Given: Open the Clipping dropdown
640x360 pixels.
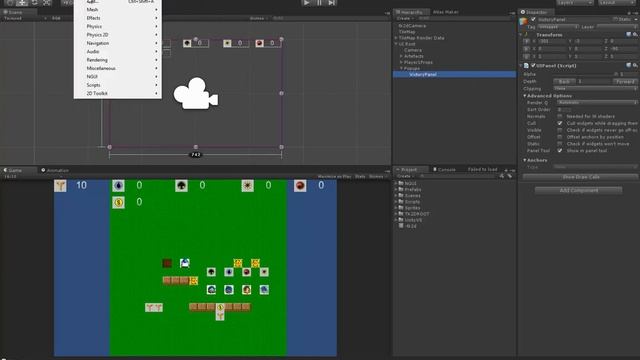Looking at the screenshot, I should coord(595,88).
